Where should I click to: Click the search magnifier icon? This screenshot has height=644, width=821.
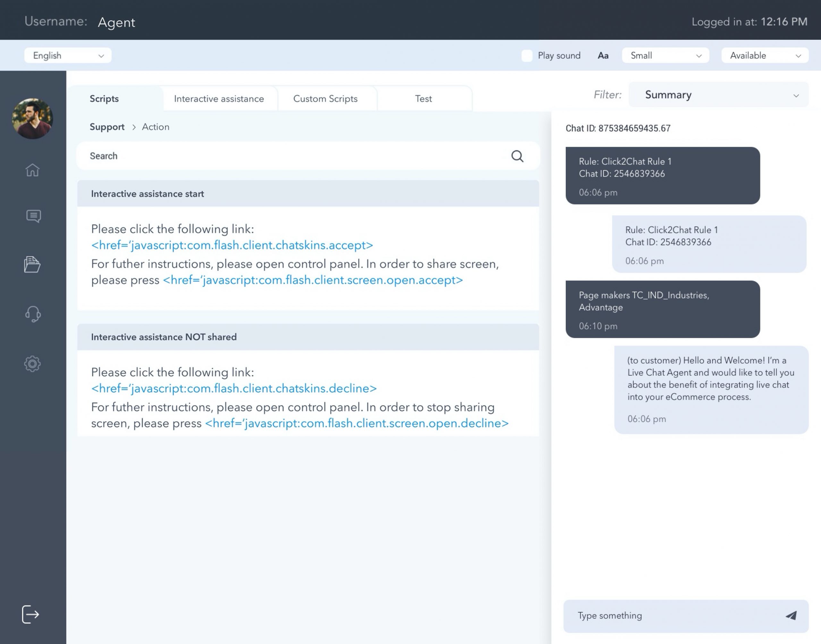coord(517,156)
